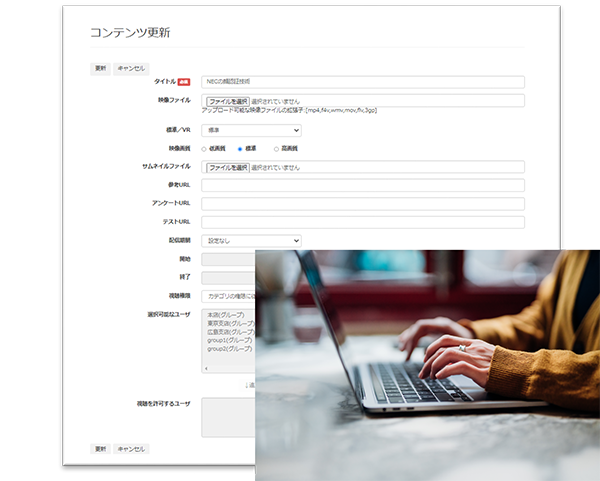Focus the 参考URL input field

[363, 185]
